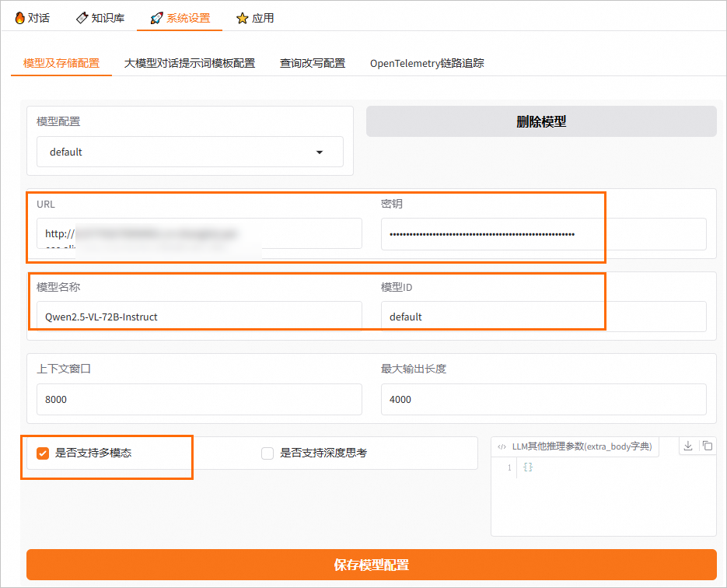
Task: Open the 知识库 tab
Action: click(100, 18)
